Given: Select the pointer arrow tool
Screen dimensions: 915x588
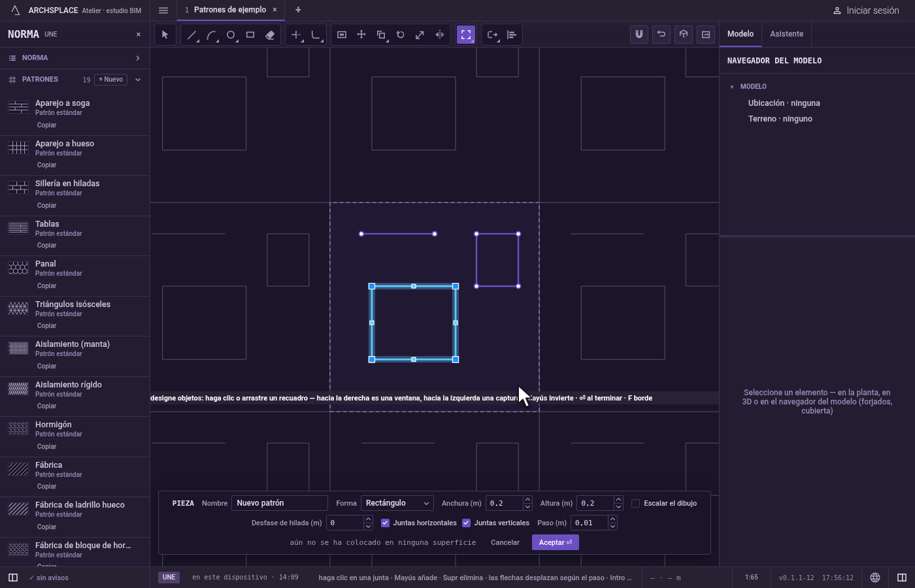Looking at the screenshot, I should [x=165, y=35].
